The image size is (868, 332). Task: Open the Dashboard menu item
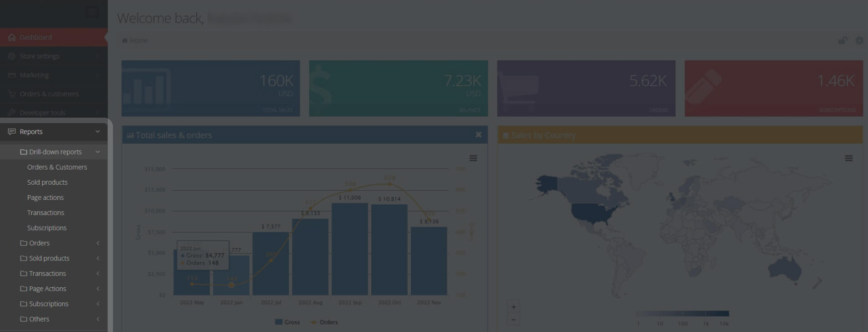point(54,37)
